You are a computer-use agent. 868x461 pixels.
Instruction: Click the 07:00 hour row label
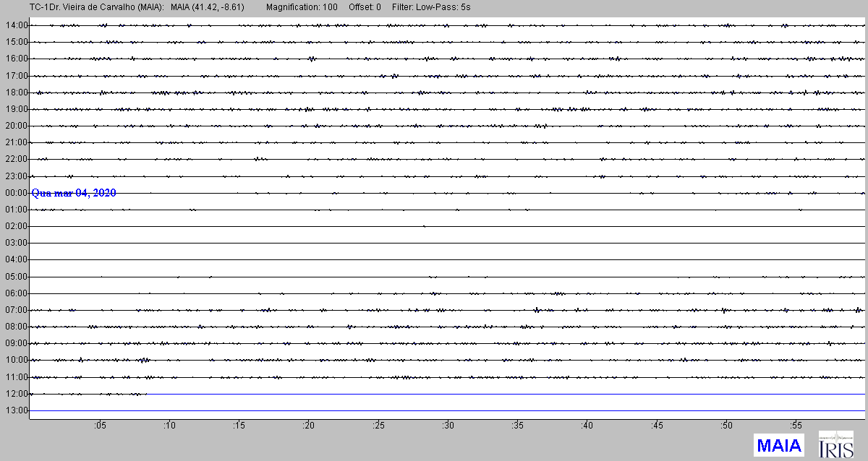coord(16,310)
